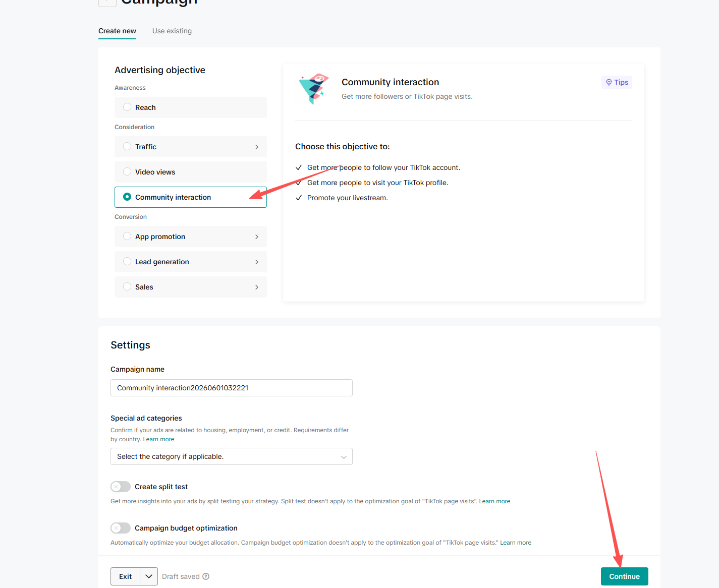This screenshot has width=719, height=588.
Task: Expand the Traffic objective chevron
Action: pos(257,147)
